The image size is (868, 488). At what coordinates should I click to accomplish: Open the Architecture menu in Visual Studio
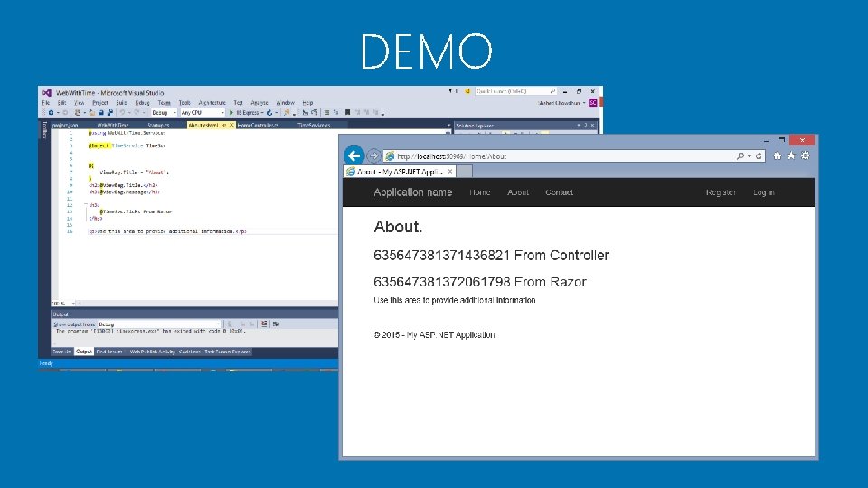click(x=212, y=103)
